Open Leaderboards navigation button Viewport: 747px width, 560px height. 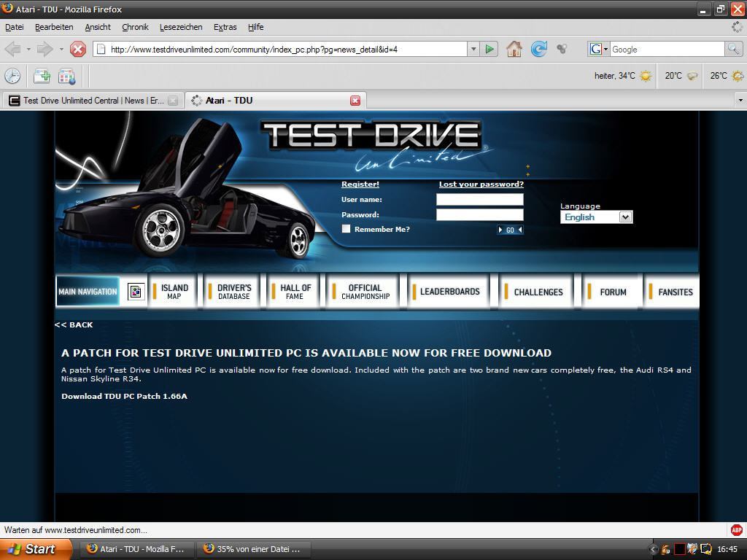pos(449,292)
